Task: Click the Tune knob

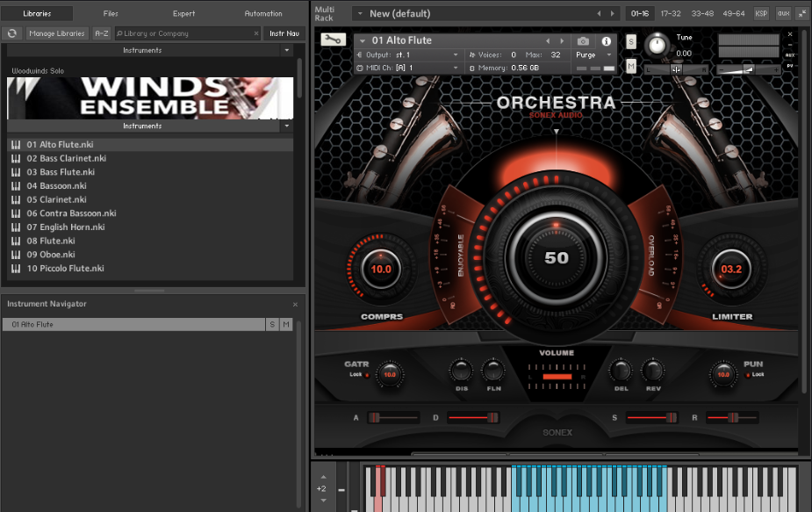Action: pyautogui.click(x=657, y=45)
